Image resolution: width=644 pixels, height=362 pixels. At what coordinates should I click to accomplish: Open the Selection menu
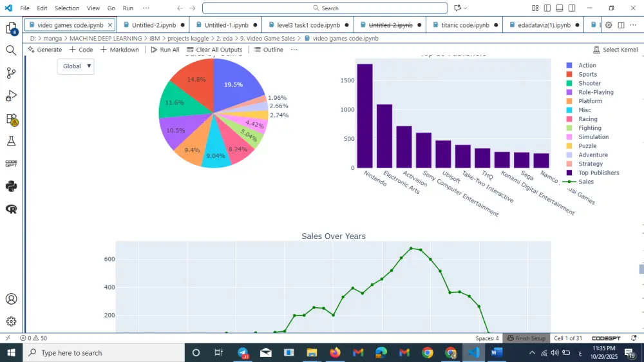67,8
